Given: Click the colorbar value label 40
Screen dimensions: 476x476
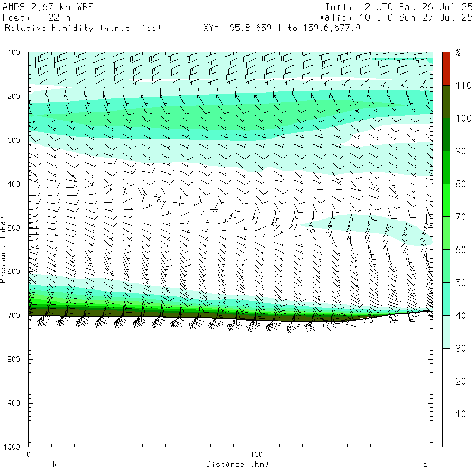Looking at the screenshot, I should [461, 316].
